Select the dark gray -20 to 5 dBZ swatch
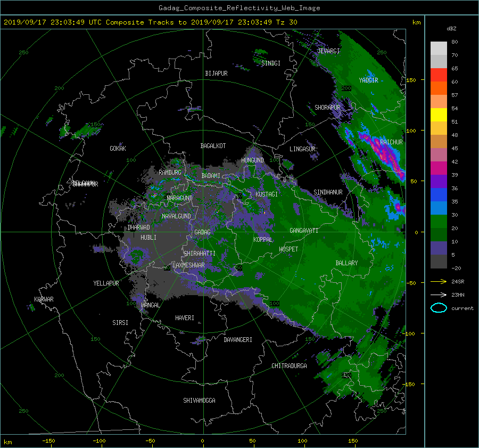 pos(439,261)
